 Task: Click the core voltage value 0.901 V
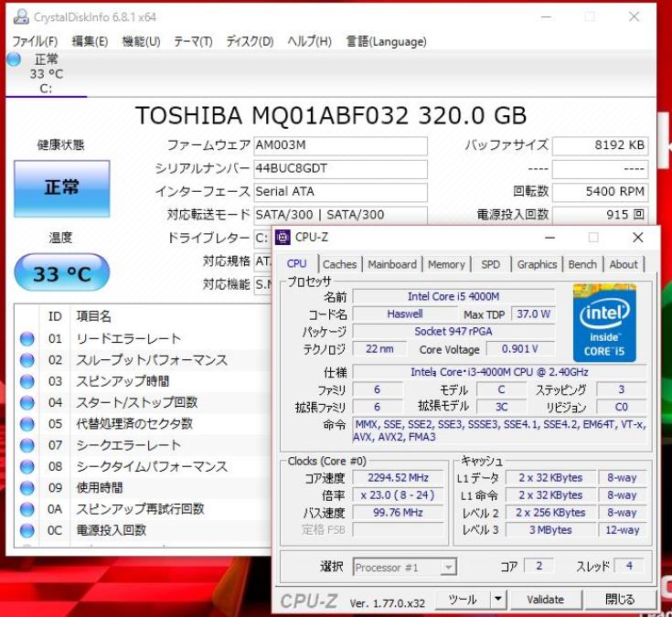pyautogui.click(x=520, y=349)
